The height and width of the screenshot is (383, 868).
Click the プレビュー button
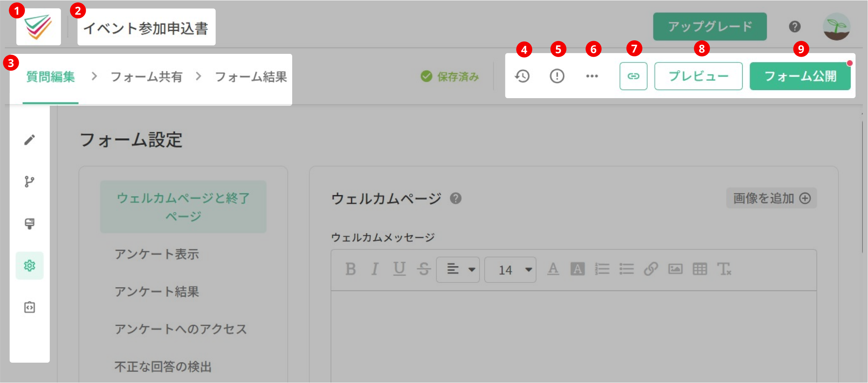[x=698, y=76]
